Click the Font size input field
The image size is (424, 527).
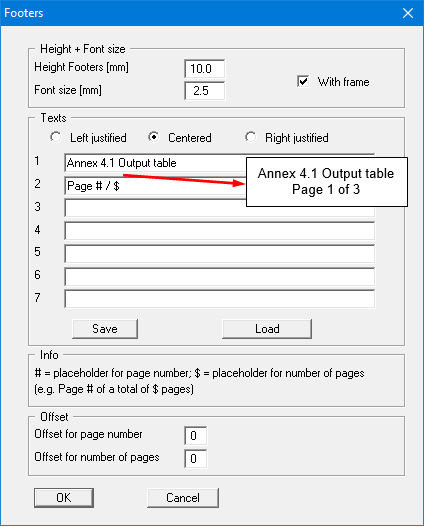tap(205, 91)
